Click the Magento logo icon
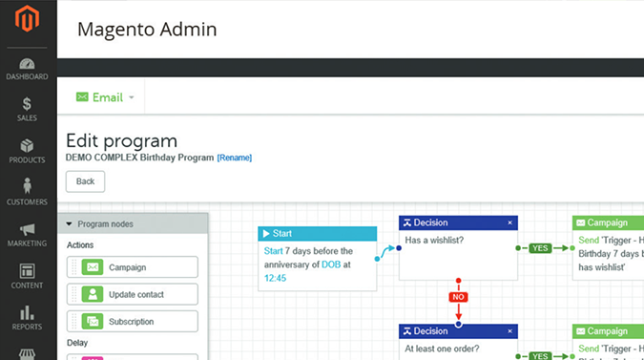The width and height of the screenshot is (644, 360). tap(27, 18)
